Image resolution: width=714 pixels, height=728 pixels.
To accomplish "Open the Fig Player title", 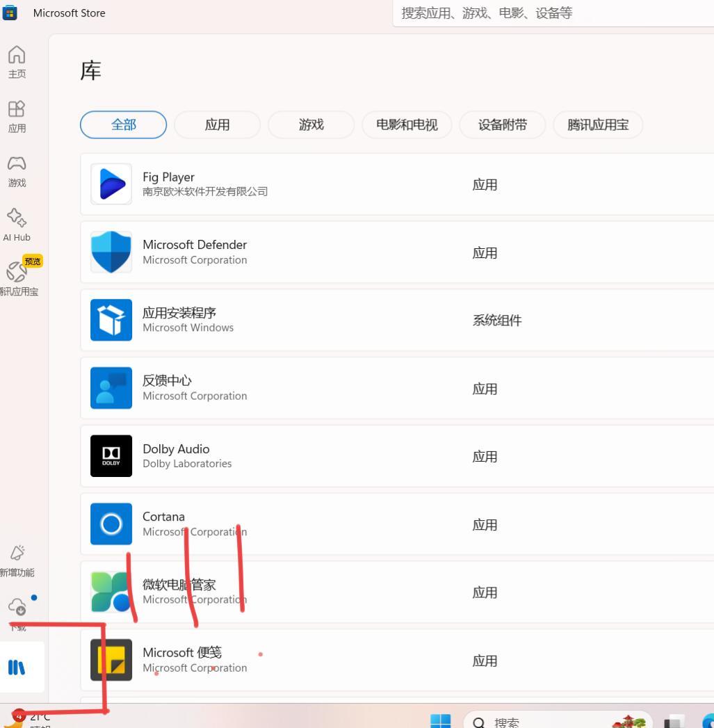I will (168, 177).
